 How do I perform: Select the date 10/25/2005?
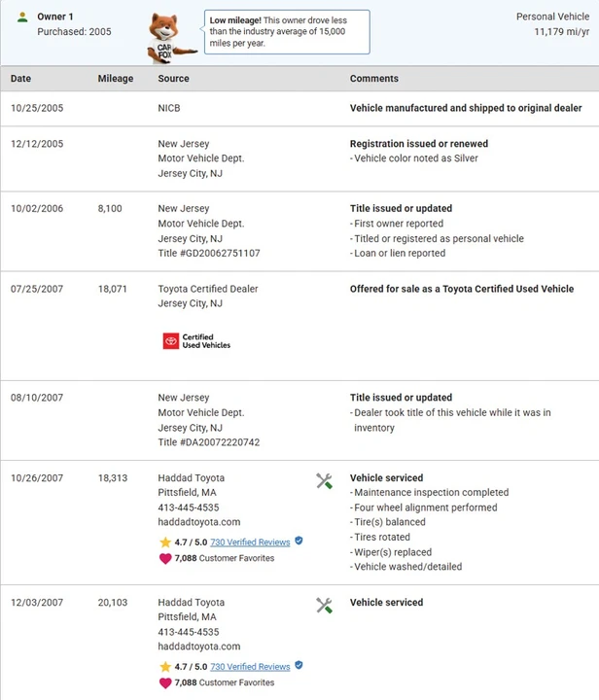click(37, 108)
